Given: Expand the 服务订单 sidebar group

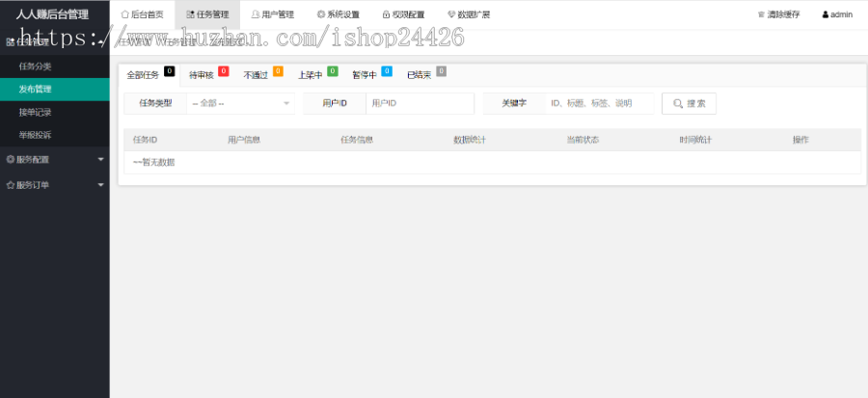Looking at the screenshot, I should [55, 185].
